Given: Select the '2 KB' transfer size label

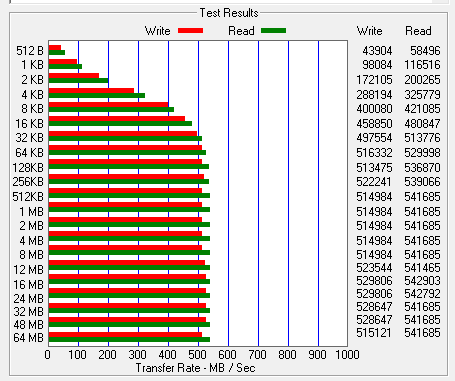Looking at the screenshot, I should (x=32, y=80).
